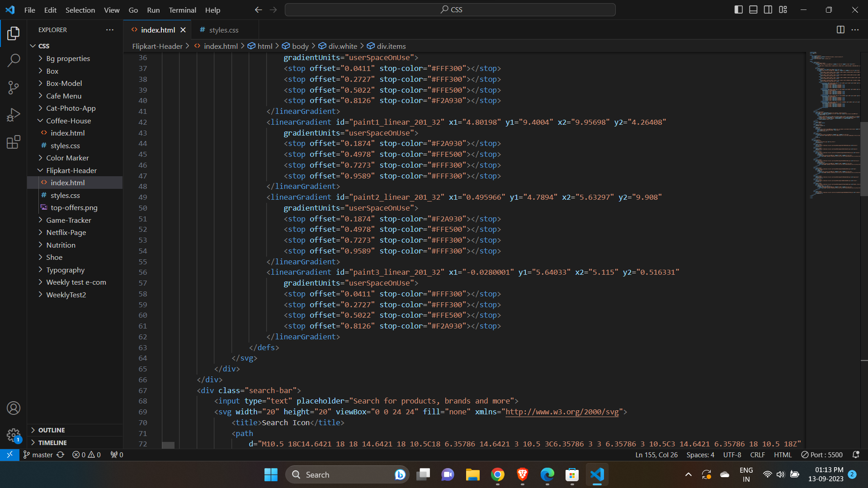This screenshot has width=868, height=488.
Task: Toggle the primary sidebar visibility
Action: (739, 9)
